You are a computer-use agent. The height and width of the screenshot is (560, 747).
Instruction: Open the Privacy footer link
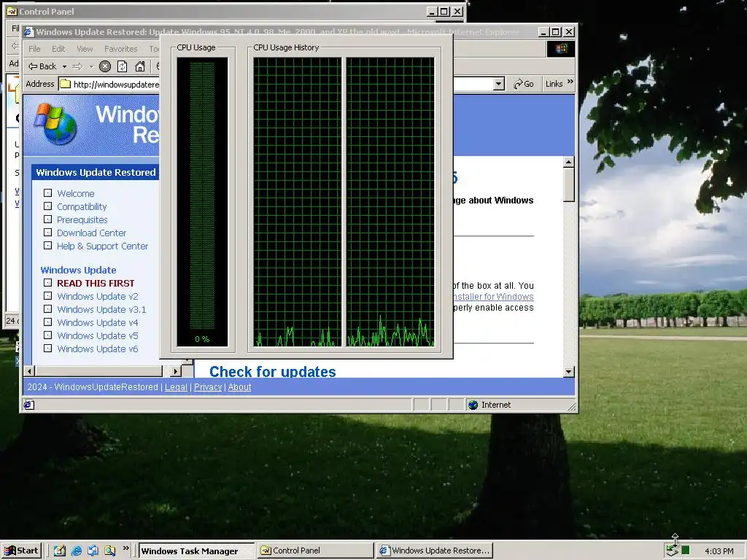pyautogui.click(x=208, y=387)
